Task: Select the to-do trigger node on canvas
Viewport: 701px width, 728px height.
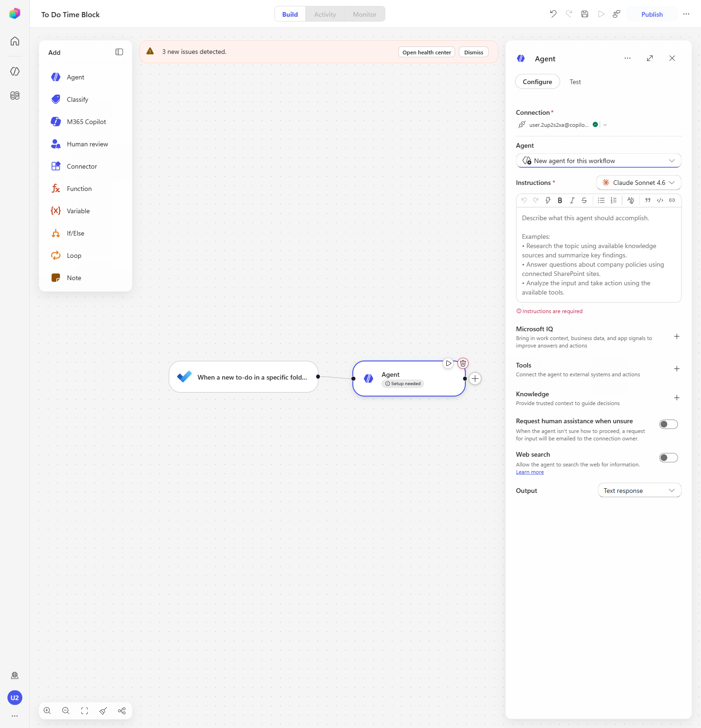Action: click(244, 377)
